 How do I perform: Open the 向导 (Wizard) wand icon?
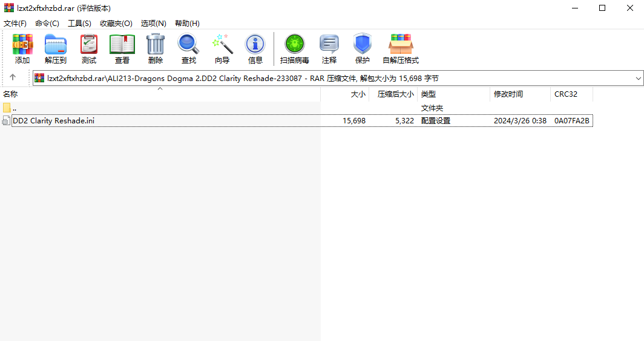point(222,48)
